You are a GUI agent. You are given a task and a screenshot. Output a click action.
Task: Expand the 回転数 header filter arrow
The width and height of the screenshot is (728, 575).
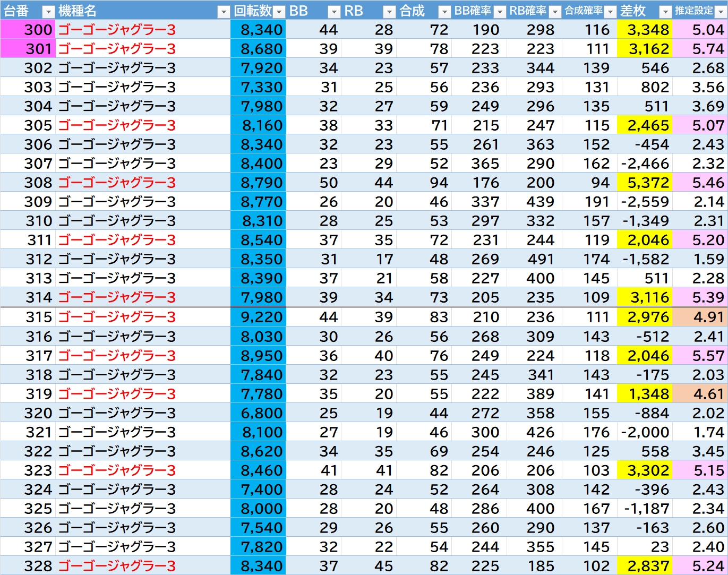[x=279, y=12]
